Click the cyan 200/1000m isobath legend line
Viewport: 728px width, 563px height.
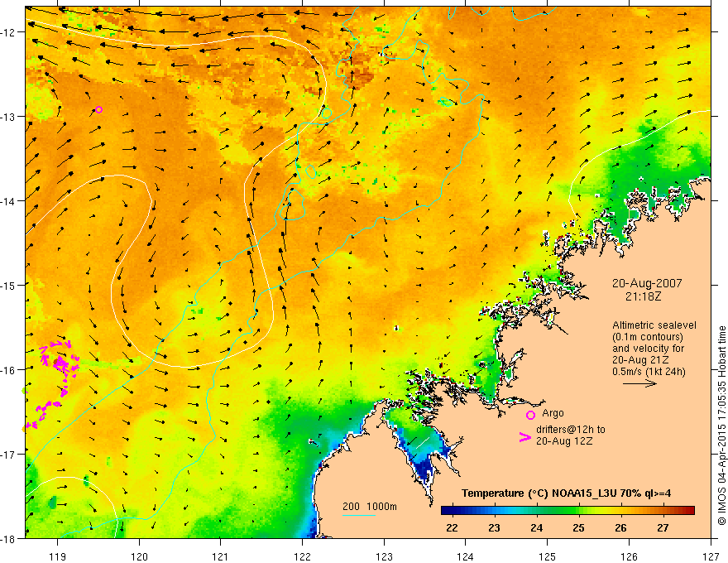pos(359,515)
